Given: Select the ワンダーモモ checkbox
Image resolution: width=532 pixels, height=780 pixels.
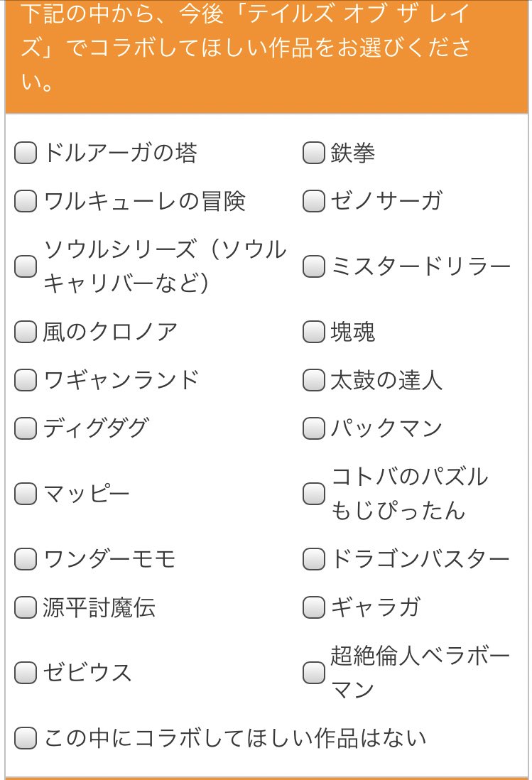Looking at the screenshot, I should pos(26,559).
